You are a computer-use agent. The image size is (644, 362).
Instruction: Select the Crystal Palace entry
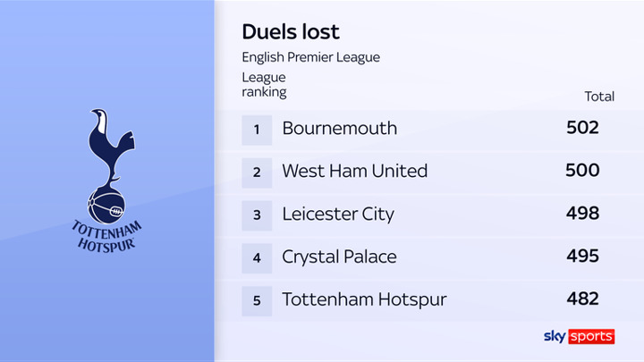pos(339,257)
